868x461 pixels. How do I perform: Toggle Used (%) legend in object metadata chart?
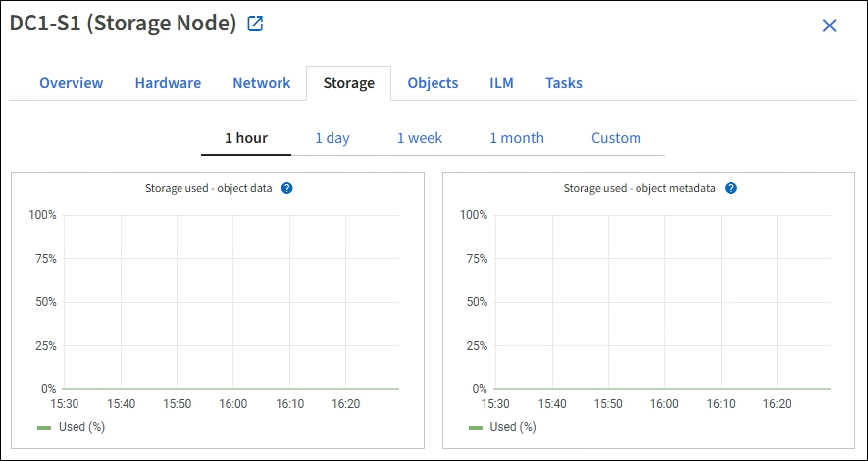[x=503, y=427]
